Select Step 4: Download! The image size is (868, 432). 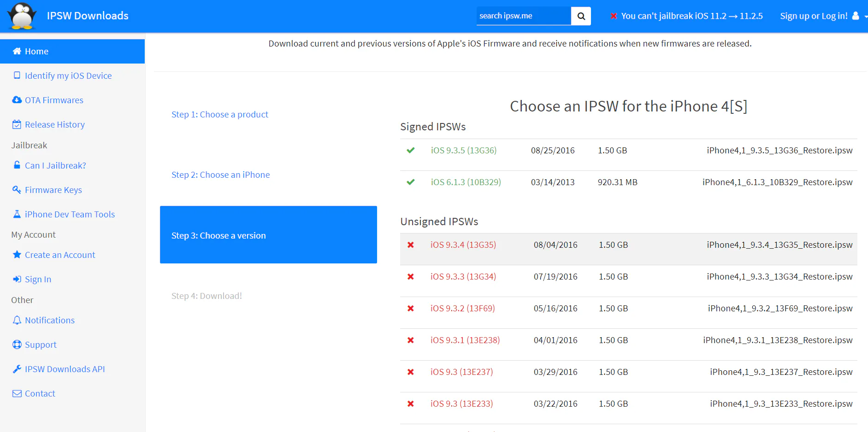coord(207,296)
